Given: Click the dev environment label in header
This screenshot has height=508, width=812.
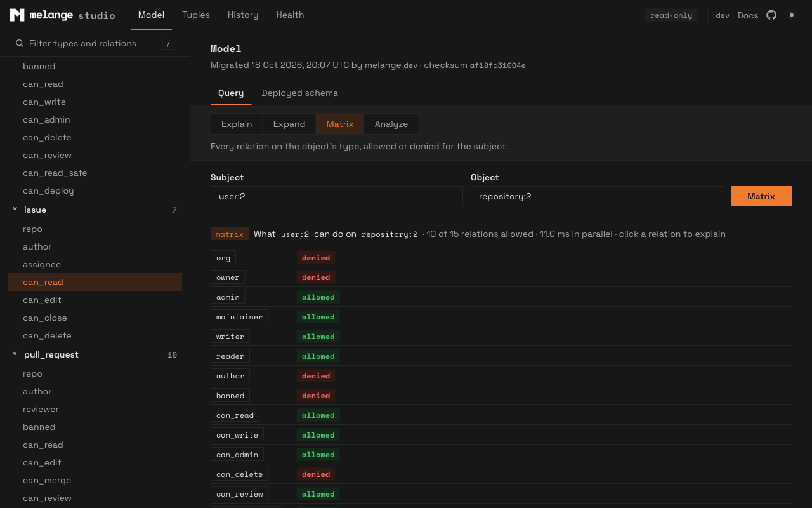Looking at the screenshot, I should click(723, 15).
